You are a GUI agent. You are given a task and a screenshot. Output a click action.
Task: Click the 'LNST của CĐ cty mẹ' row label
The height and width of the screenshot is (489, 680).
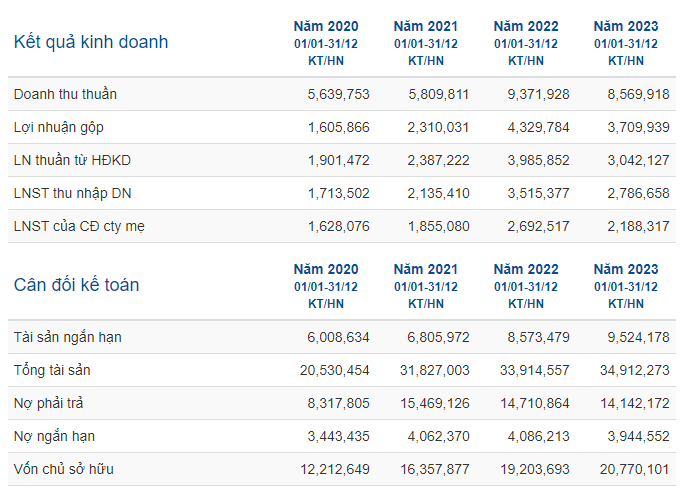click(x=79, y=226)
